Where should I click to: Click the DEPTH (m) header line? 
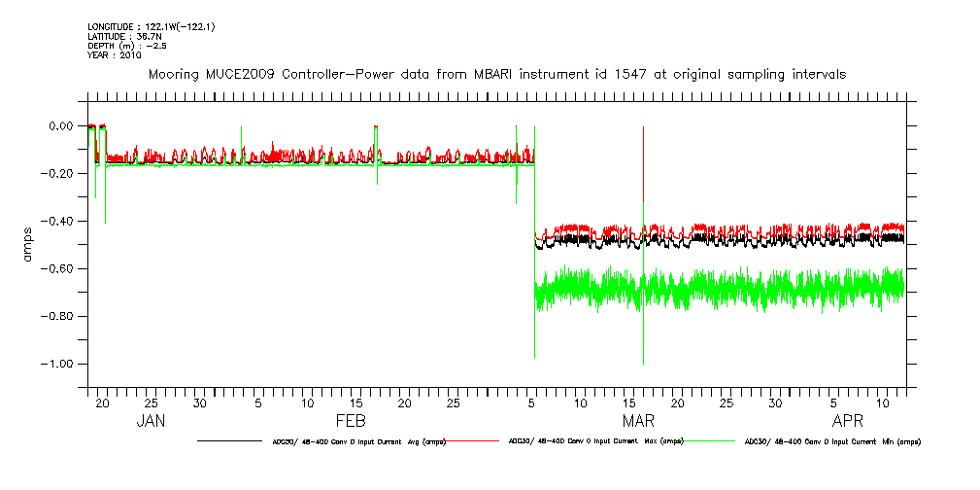(x=128, y=46)
